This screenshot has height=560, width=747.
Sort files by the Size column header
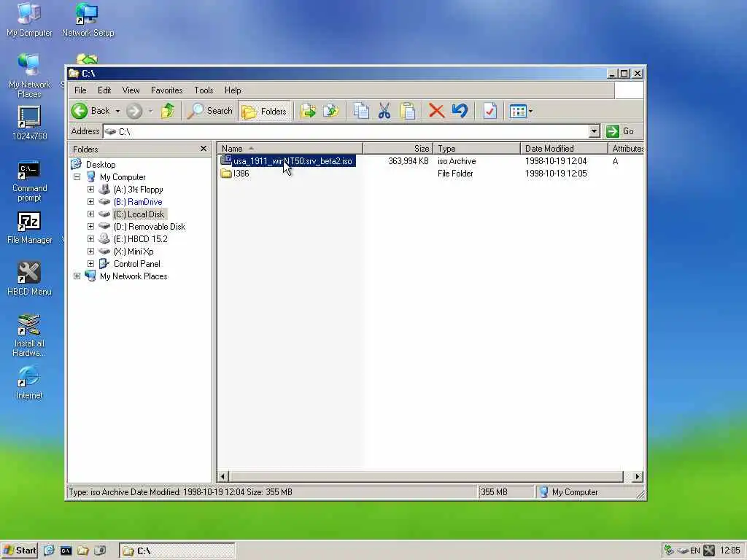pyautogui.click(x=398, y=149)
